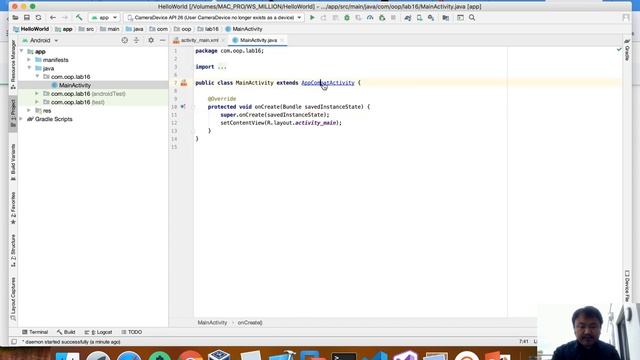640x360 pixels.
Task: Collapse the app module tree node
Action: [x=22, y=51]
